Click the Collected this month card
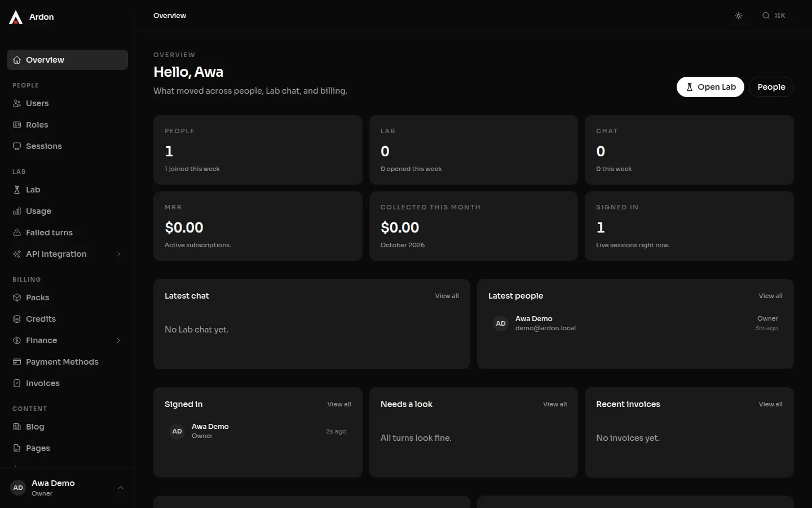The height and width of the screenshot is (508, 812). 474,226
